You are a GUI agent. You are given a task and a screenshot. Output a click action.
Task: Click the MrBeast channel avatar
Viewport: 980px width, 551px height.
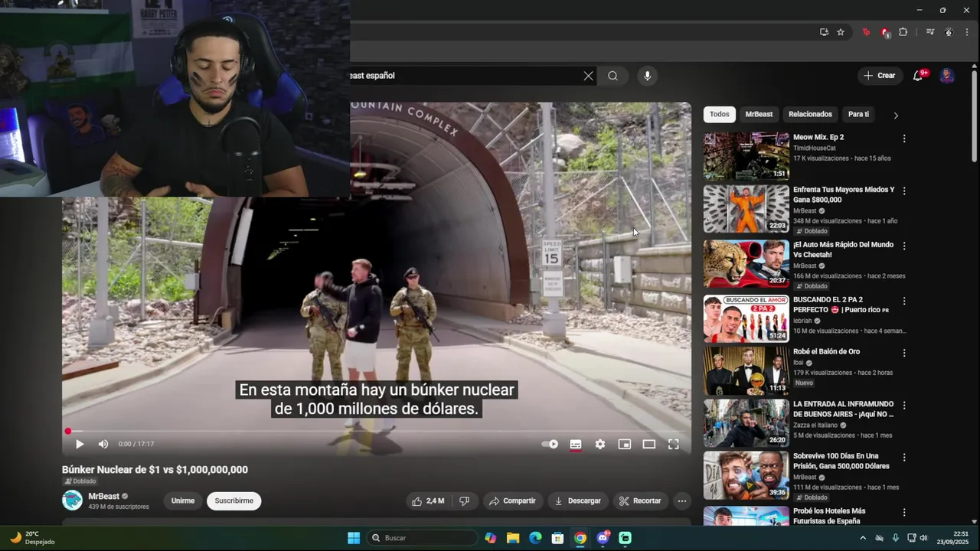72,500
